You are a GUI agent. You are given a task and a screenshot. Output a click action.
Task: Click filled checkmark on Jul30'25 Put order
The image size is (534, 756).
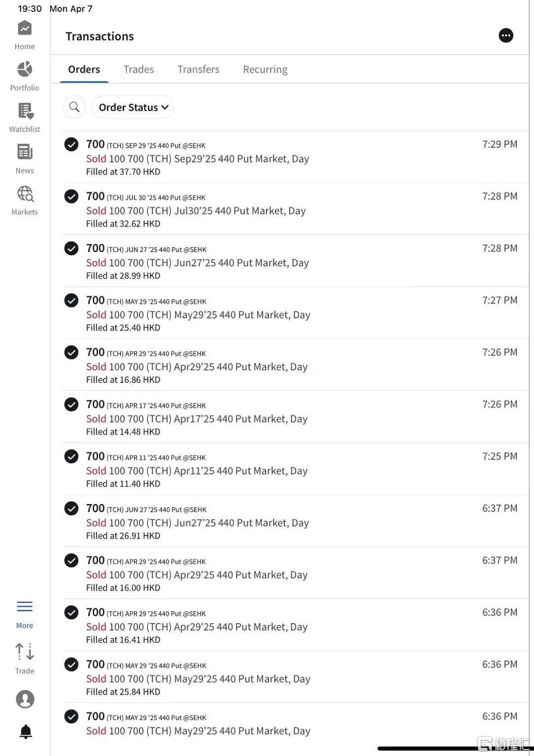click(72, 196)
